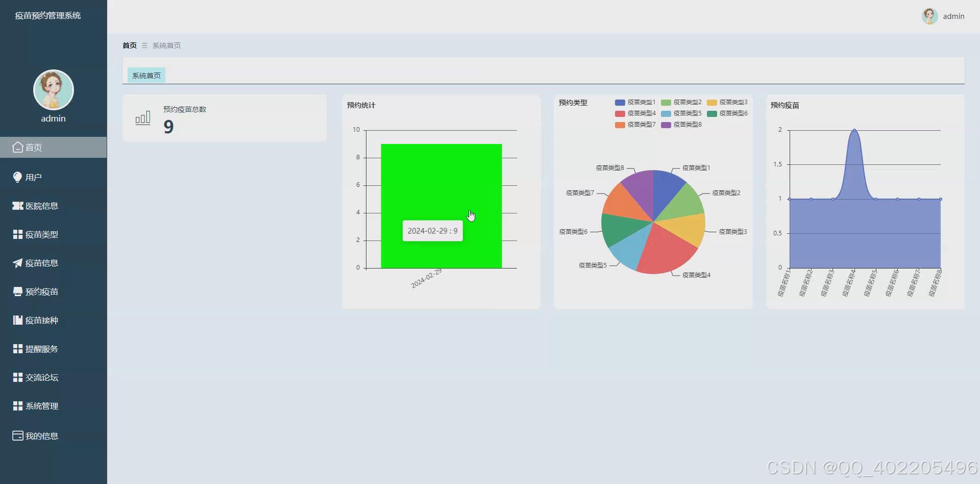The image size is (980, 484).
Task: Switch to the 系统首页 tab
Action: pyautogui.click(x=145, y=75)
